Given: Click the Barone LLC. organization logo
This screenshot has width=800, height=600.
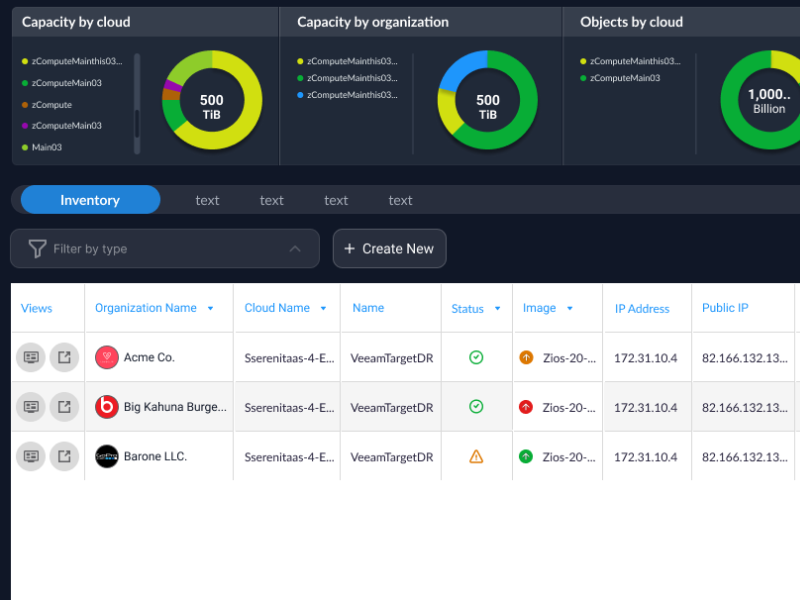Looking at the screenshot, I should (x=107, y=457).
